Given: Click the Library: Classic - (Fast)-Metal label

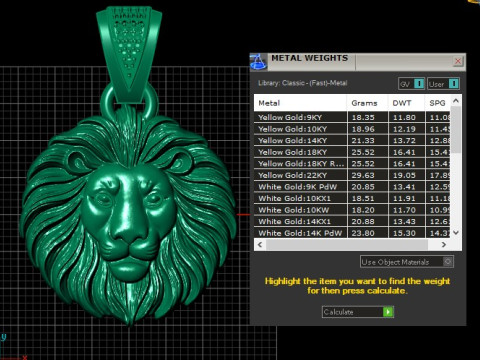Looking at the screenshot, I should (302, 83).
